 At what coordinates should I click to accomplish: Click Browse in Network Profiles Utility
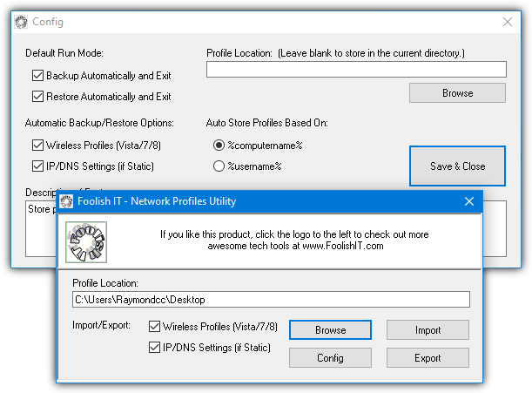[330, 329]
